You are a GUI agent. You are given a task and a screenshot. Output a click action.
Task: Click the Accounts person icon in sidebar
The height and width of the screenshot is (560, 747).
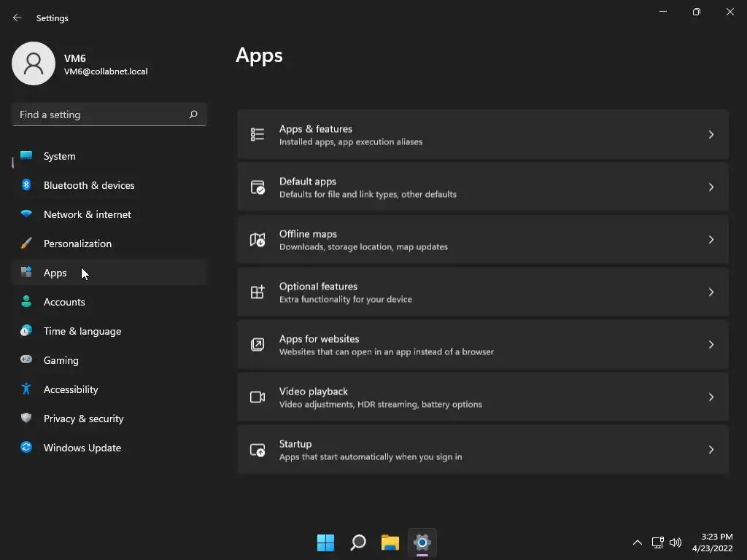(26, 301)
